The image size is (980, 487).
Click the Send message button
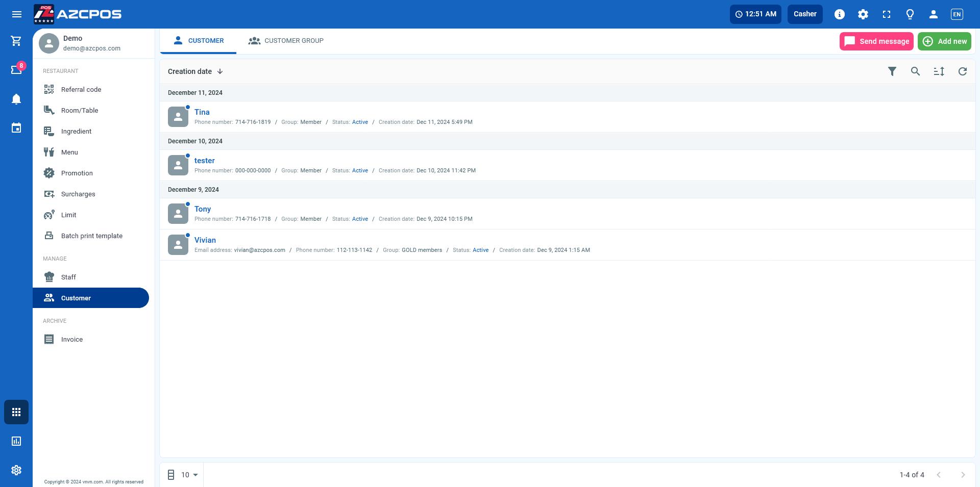pos(876,41)
